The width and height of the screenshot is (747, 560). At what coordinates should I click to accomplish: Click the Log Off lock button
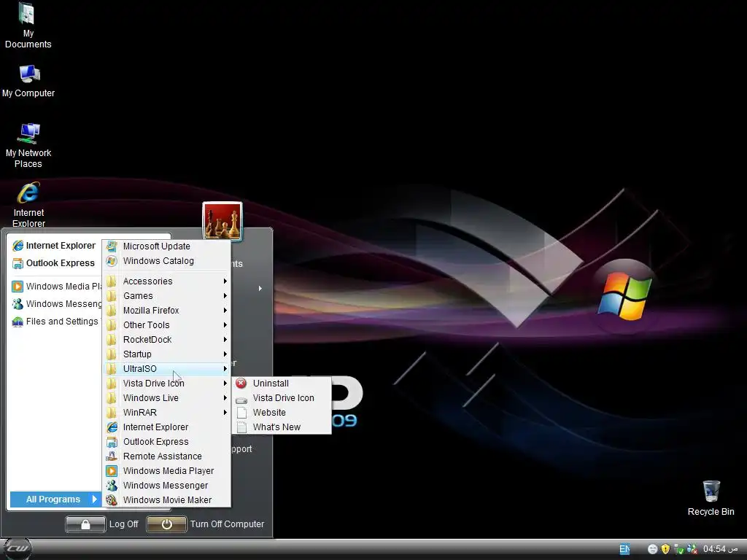click(x=85, y=524)
